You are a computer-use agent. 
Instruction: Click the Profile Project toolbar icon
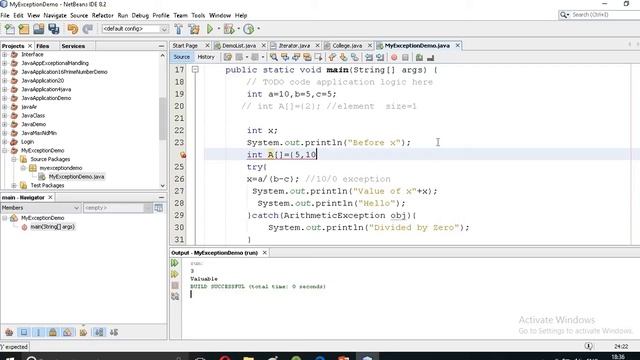[x=249, y=29]
